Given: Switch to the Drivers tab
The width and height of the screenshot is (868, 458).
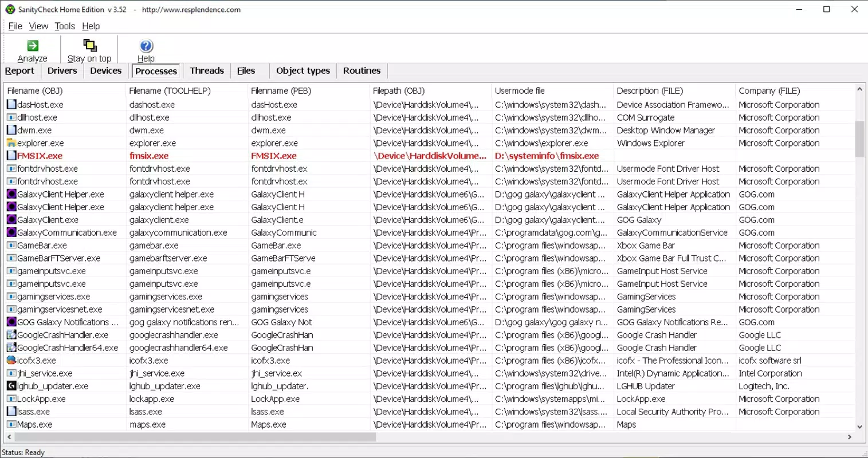Looking at the screenshot, I should click(62, 70).
